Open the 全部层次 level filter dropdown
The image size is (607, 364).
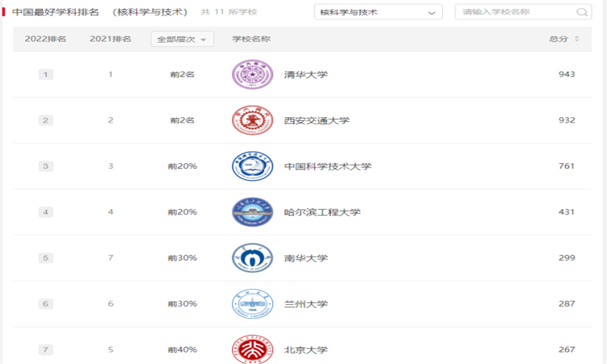pyautogui.click(x=182, y=39)
